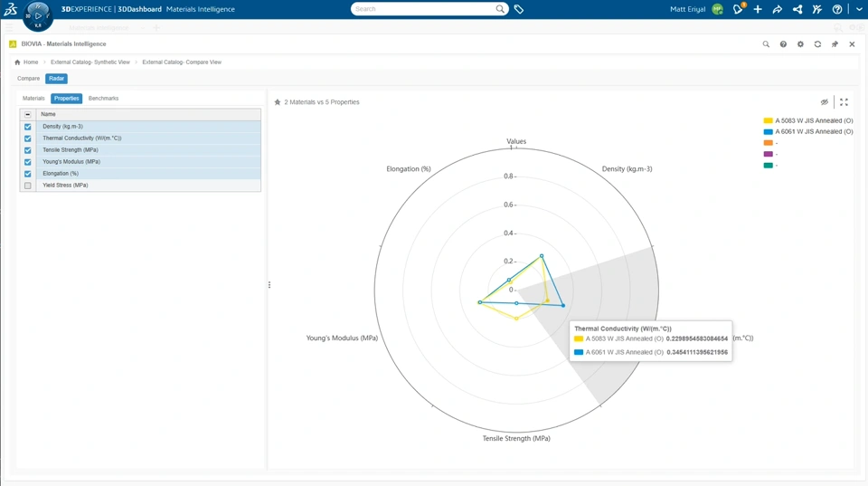Image resolution: width=868 pixels, height=486 pixels.
Task: Open notifications bell
Action: click(738, 9)
